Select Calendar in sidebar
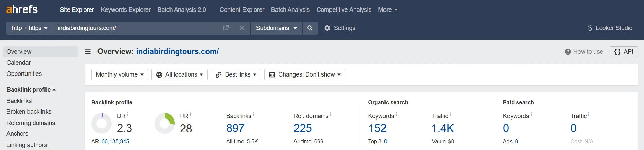Image resolution: width=644 pixels, height=150 pixels. pyautogui.click(x=19, y=63)
